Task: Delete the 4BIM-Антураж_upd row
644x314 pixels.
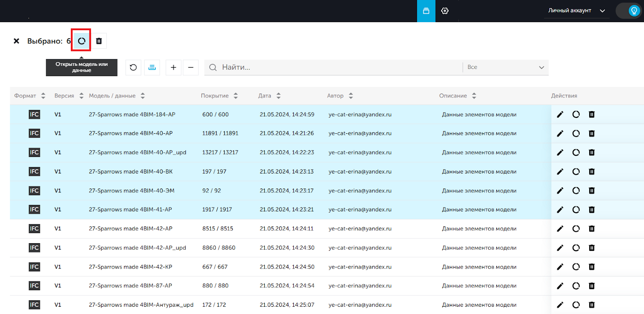Action: [x=592, y=305]
